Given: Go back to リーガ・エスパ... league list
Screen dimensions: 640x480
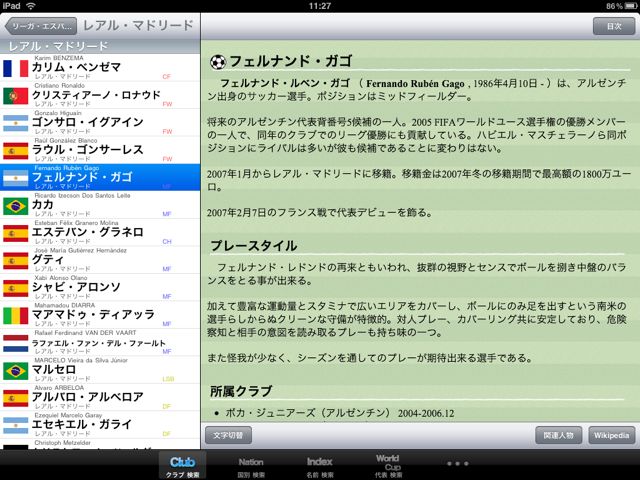Looking at the screenshot, I should (41, 26).
